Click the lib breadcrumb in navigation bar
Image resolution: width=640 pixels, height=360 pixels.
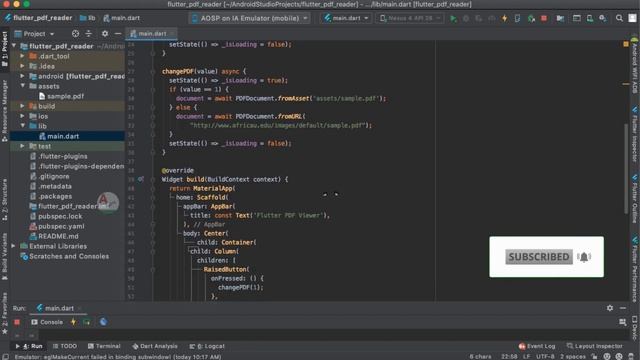pyautogui.click(x=88, y=18)
